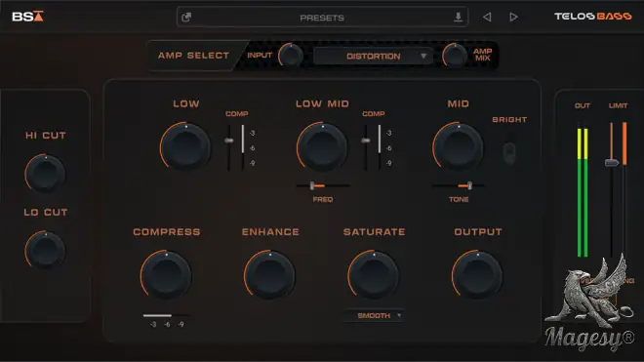Click the Low Mid gain reduction meter

click(x=380, y=147)
